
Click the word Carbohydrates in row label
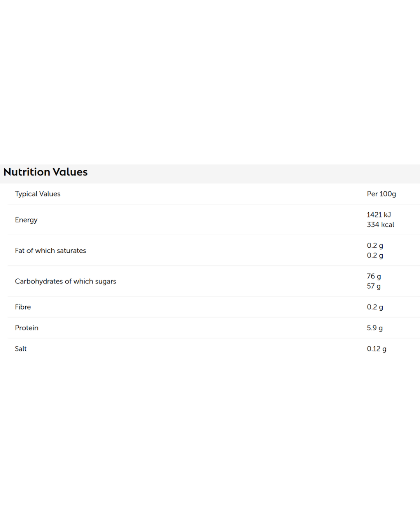click(x=38, y=281)
